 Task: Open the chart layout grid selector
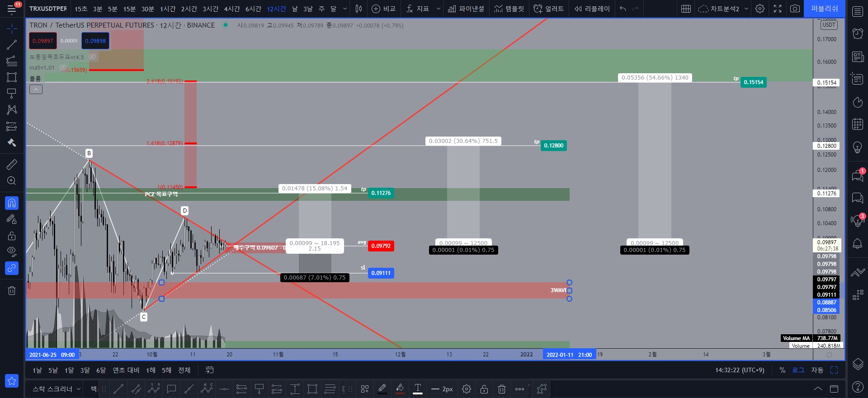coord(686,9)
